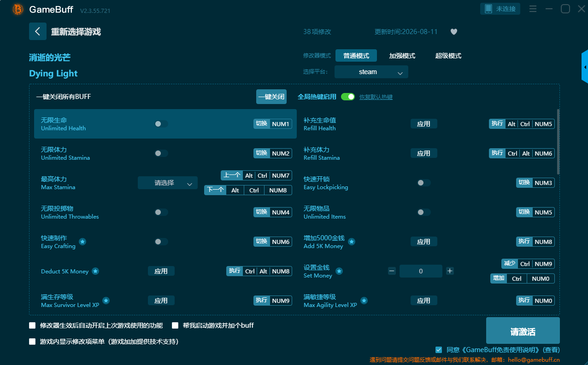
Task: Apply Add 5K Money
Action: click(x=424, y=242)
